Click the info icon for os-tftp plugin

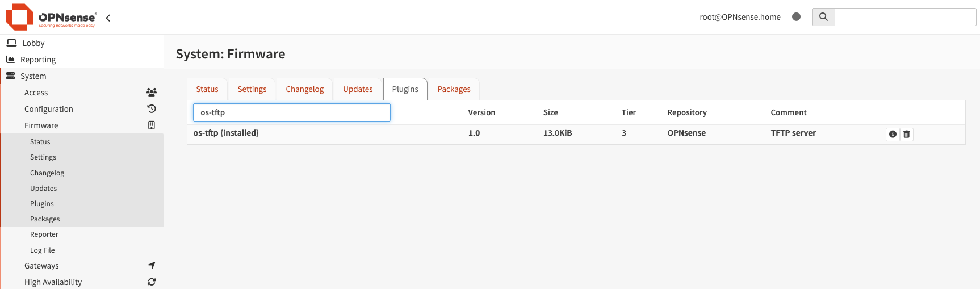[893, 134]
